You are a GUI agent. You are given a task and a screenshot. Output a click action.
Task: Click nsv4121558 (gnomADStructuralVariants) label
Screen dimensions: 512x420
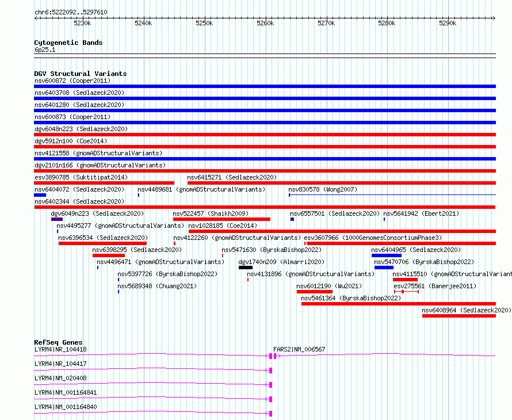tap(98, 153)
